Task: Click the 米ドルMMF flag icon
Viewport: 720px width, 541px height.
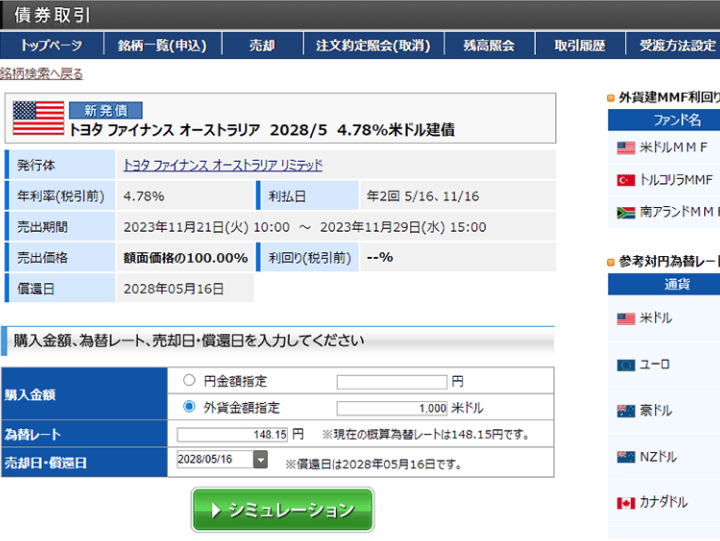Action: coord(626,148)
